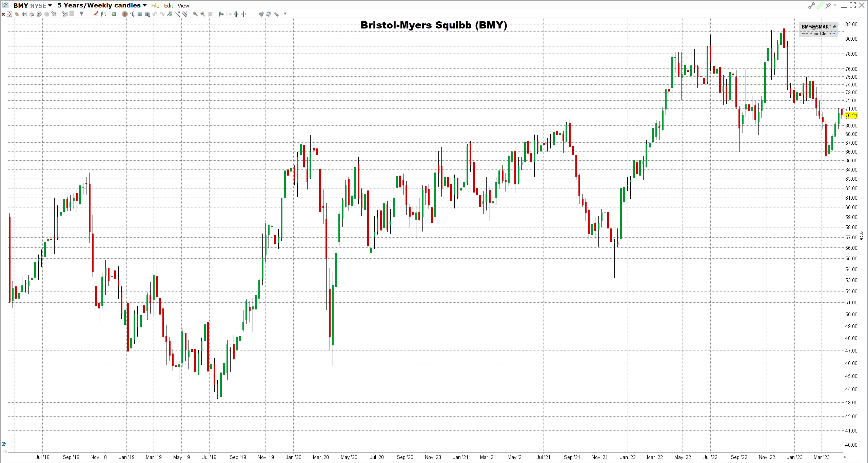Click the dotted green grid toolbar icon

pyautogui.click(x=54, y=14)
